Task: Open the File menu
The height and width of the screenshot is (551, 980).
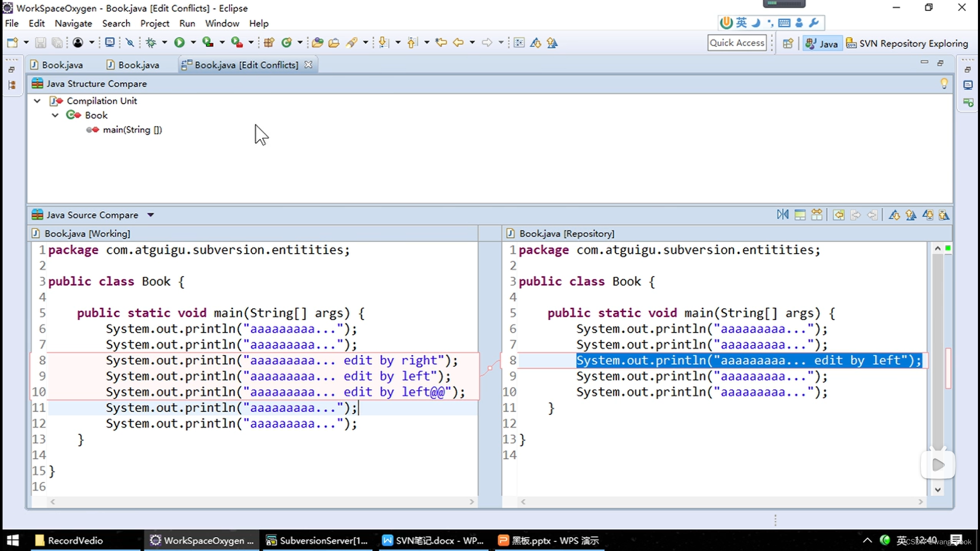Action: point(12,23)
